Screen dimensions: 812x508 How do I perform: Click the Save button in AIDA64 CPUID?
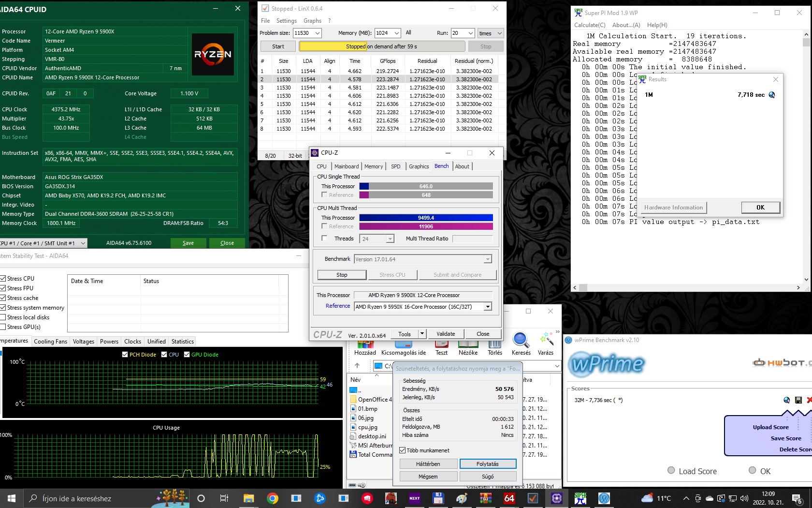pos(188,243)
